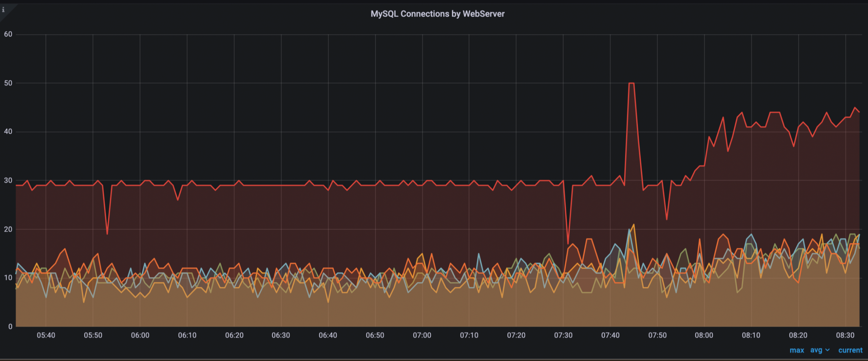Click the panel info icon in corner
Image resolution: width=868 pixels, height=361 pixels.
(3, 10)
